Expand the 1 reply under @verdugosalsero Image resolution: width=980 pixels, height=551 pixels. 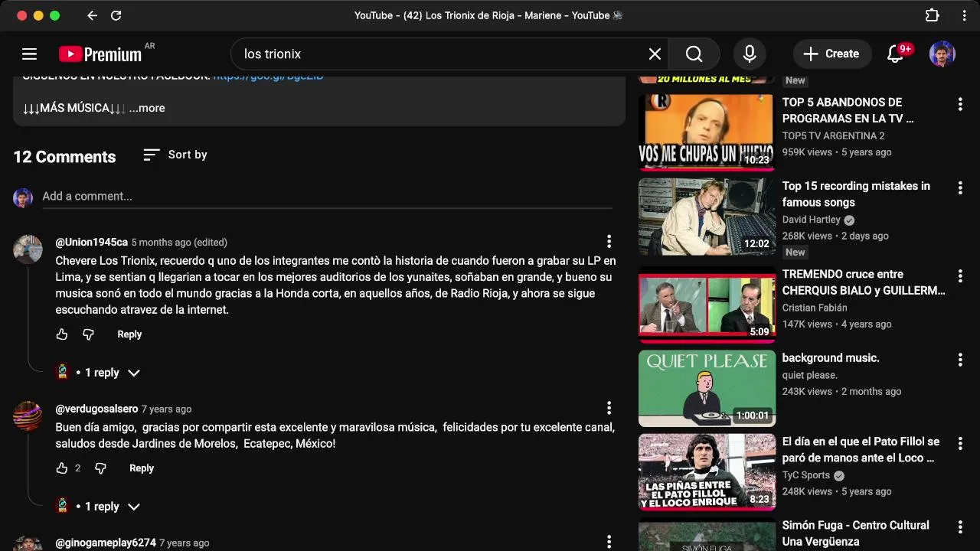(98, 507)
